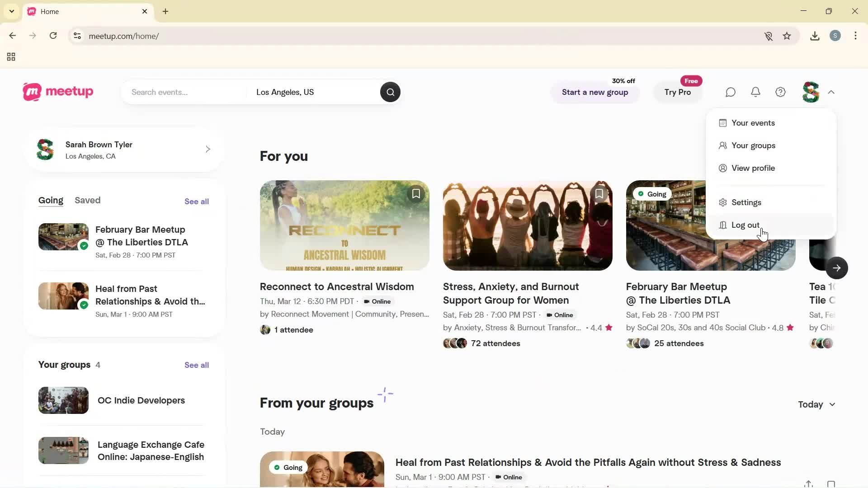Click the search magnifier button
The image size is (868, 488).
point(390,92)
